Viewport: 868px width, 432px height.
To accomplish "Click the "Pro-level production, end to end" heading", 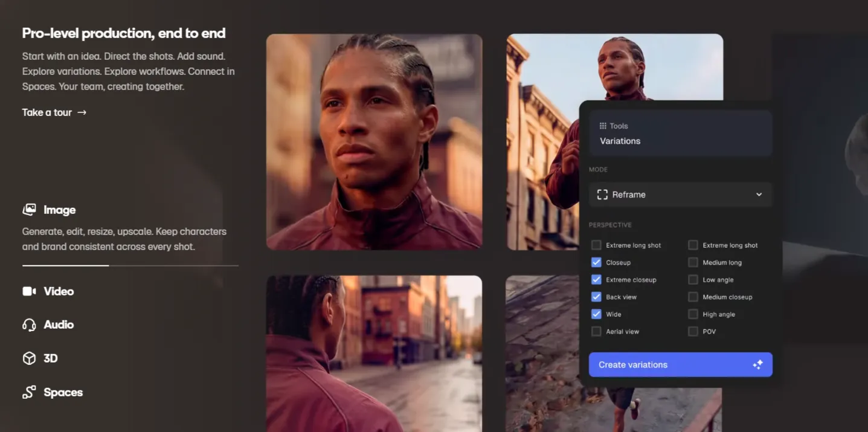I will tap(124, 33).
